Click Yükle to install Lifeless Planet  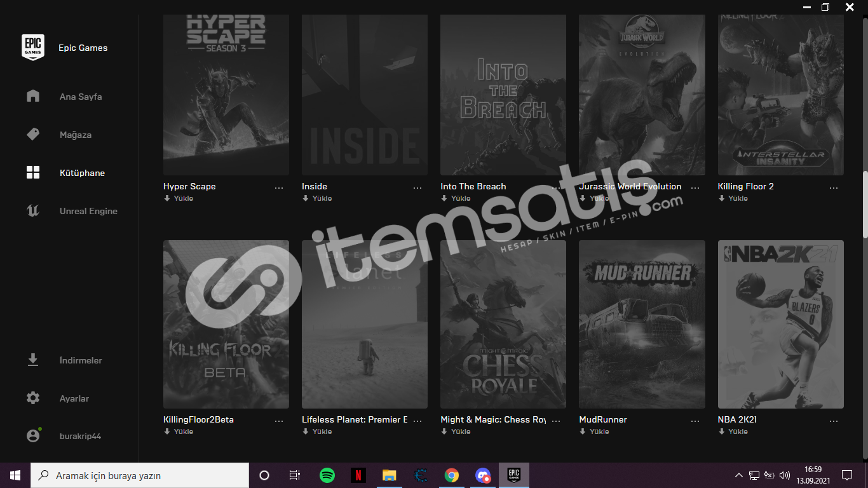pyautogui.click(x=317, y=431)
